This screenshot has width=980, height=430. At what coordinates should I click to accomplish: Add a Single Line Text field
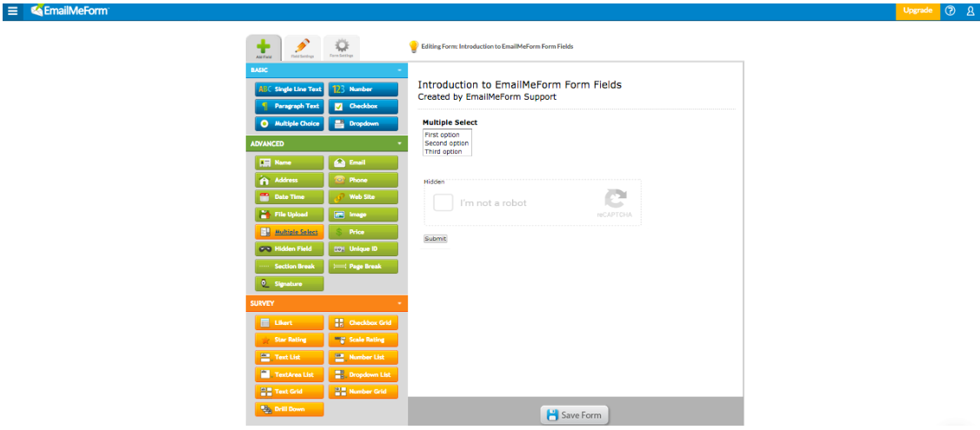[290, 89]
